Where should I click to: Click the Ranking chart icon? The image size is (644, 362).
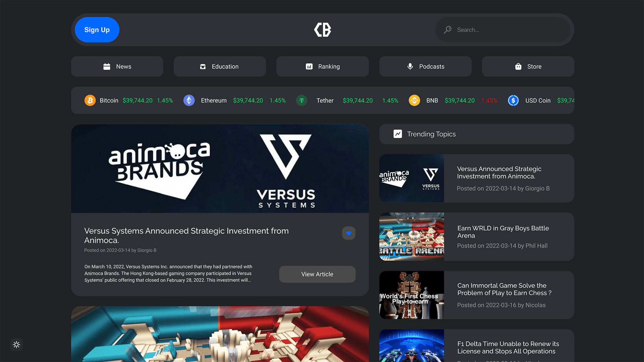pyautogui.click(x=309, y=66)
